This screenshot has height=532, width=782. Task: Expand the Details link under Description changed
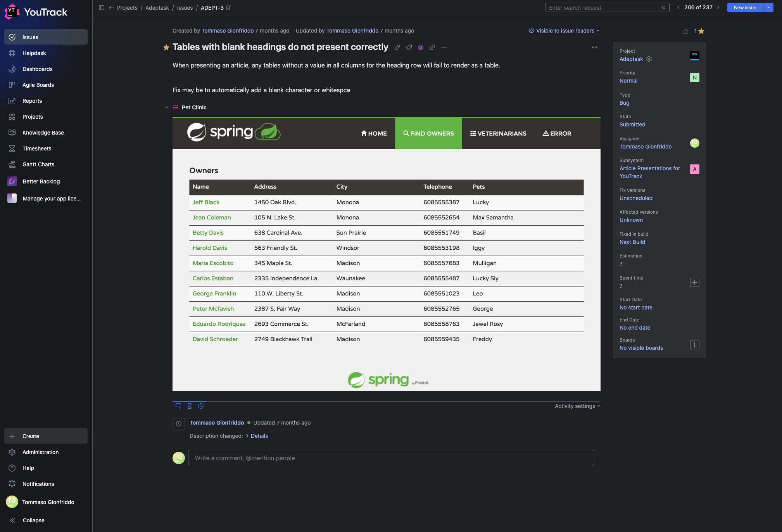259,436
